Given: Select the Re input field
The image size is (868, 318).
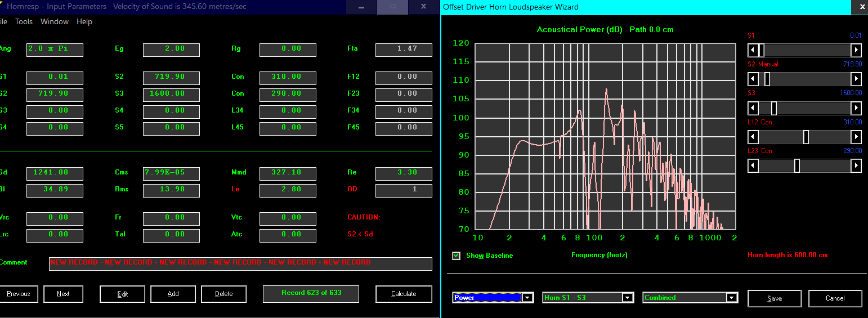Looking at the screenshot, I should (x=404, y=173).
